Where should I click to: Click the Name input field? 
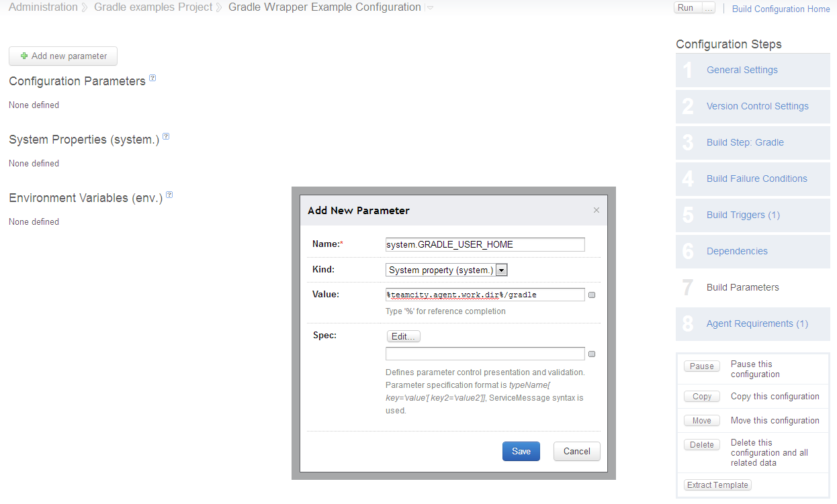[484, 245]
